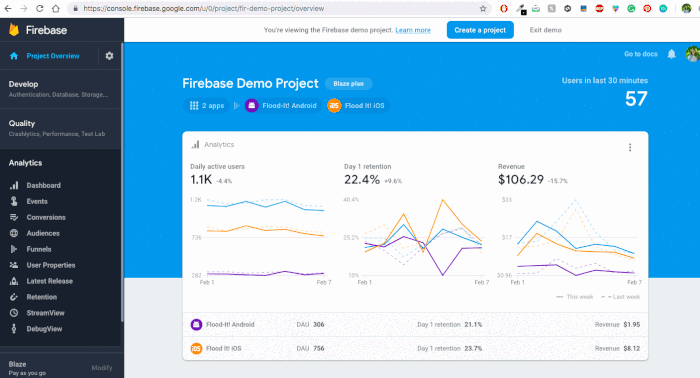
Task: Click iOS icon in Flood It! iOS table row
Action: tap(196, 349)
